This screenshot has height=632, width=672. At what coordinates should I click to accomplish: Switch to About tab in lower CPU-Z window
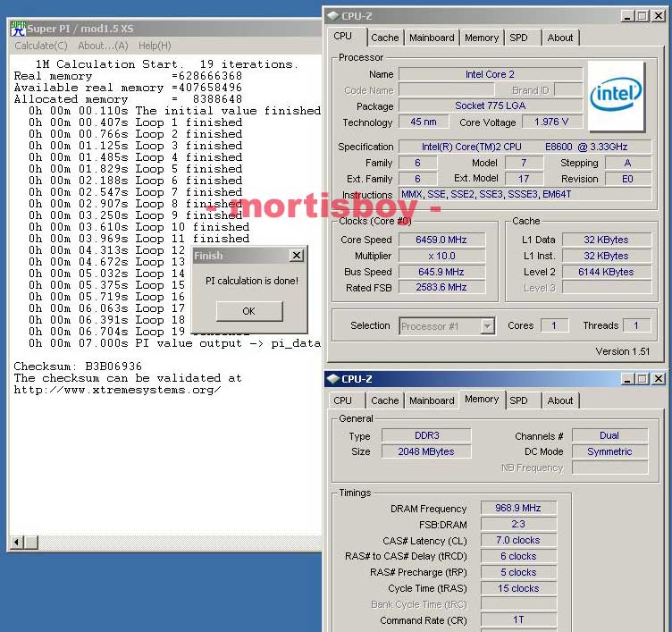pos(560,400)
